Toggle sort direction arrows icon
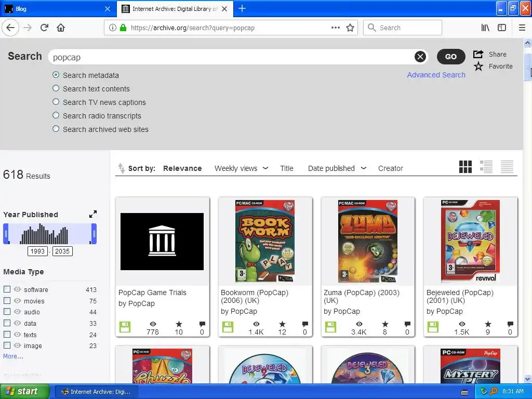Viewport: 532px width, 399px height. click(x=121, y=168)
